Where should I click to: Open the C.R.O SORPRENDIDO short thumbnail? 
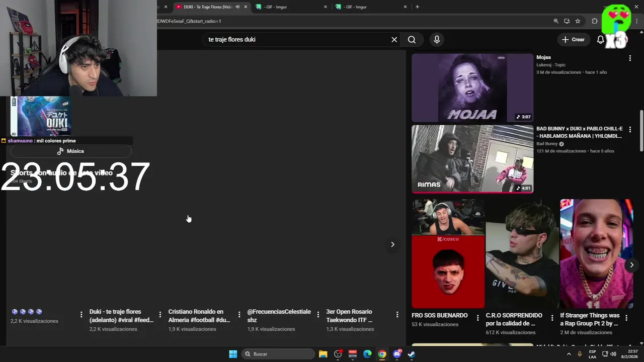click(522, 253)
